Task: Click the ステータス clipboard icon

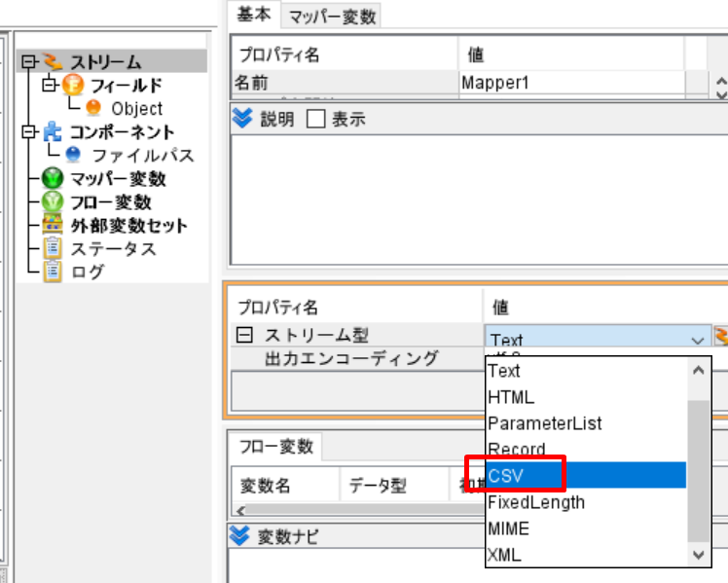Action: (53, 248)
